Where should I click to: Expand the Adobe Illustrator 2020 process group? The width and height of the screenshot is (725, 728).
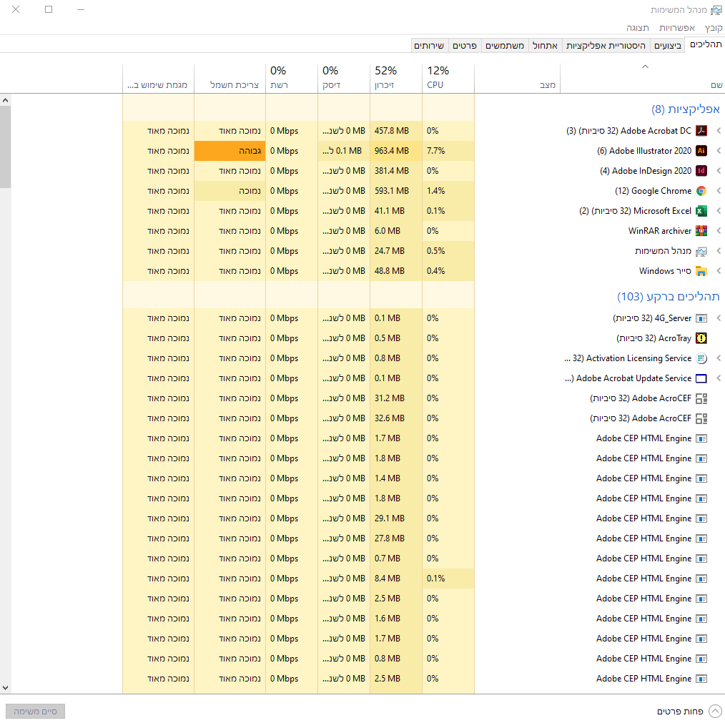coord(719,151)
